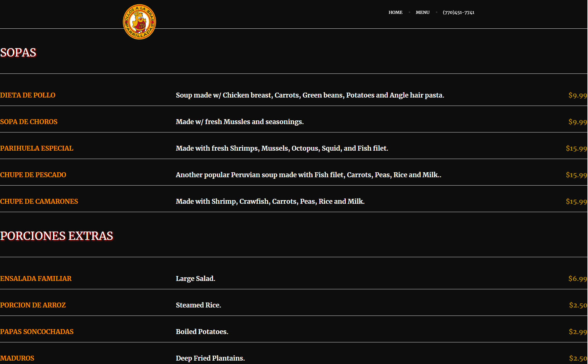Open the HOME navigation link
Screen dimensions: 588x364
tap(395, 12)
